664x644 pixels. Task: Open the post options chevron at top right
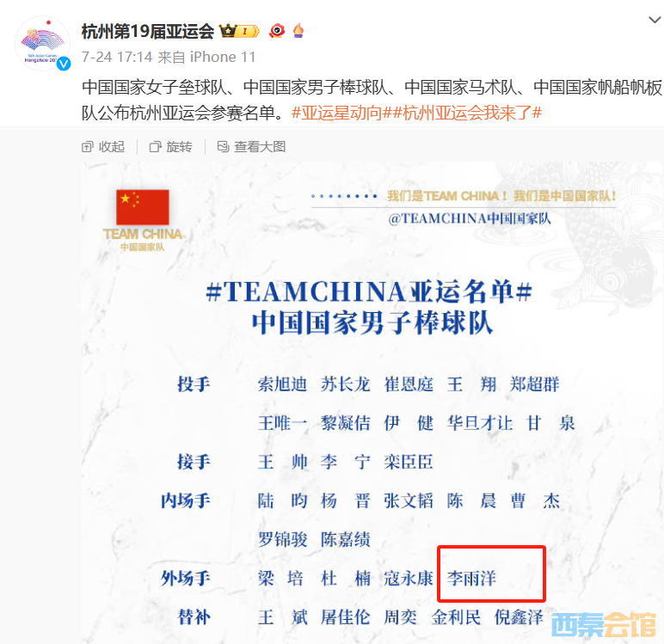pos(655,20)
